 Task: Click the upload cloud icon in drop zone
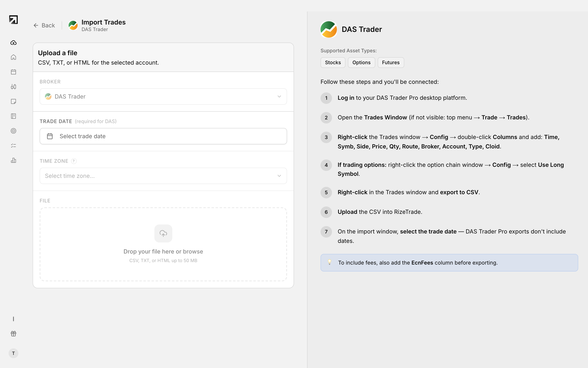coord(163,233)
